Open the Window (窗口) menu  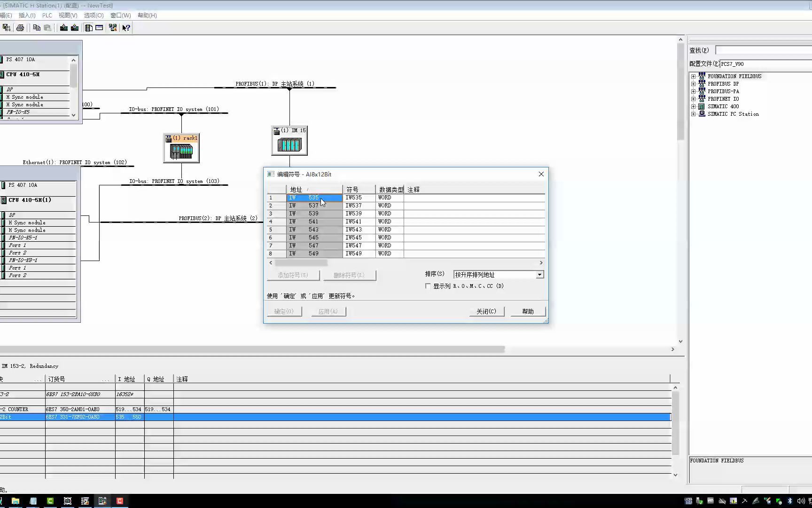pos(120,16)
